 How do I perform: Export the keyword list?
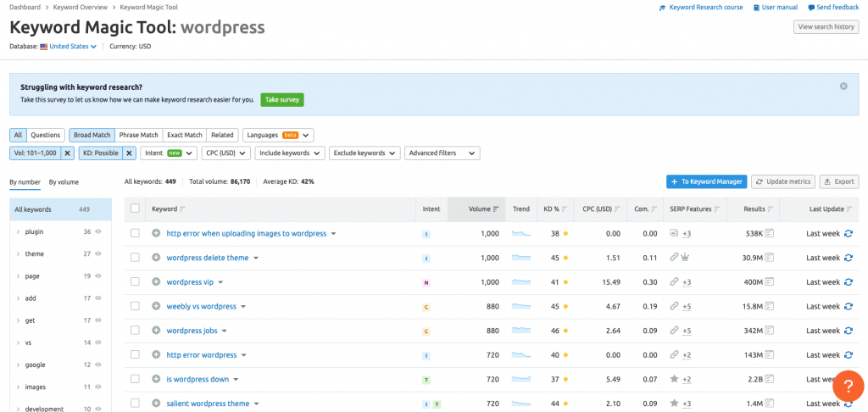(x=839, y=181)
